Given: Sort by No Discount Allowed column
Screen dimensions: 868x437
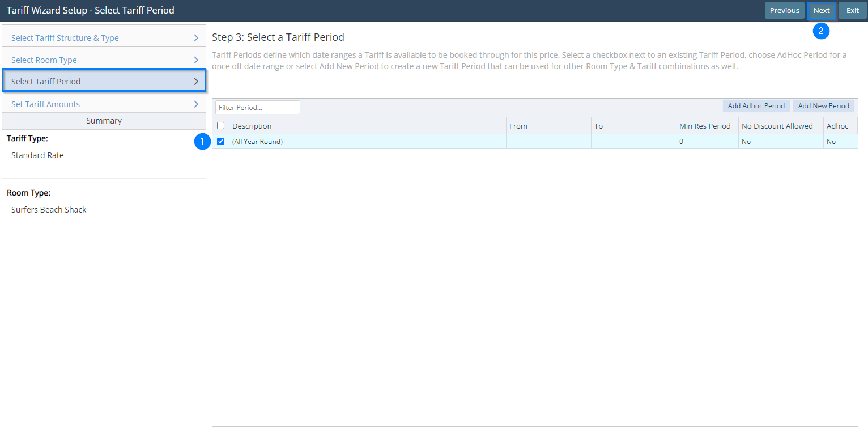Looking at the screenshot, I should tap(777, 126).
